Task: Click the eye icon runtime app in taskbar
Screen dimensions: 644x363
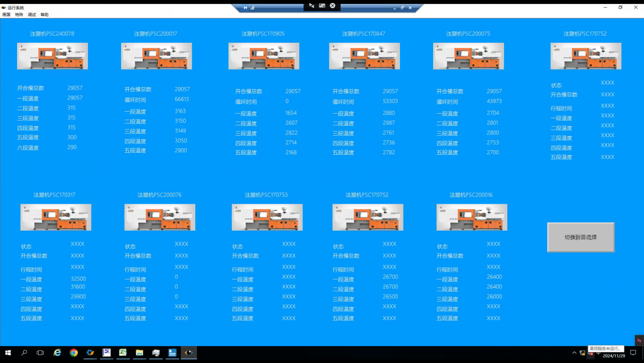Action: [x=189, y=353]
